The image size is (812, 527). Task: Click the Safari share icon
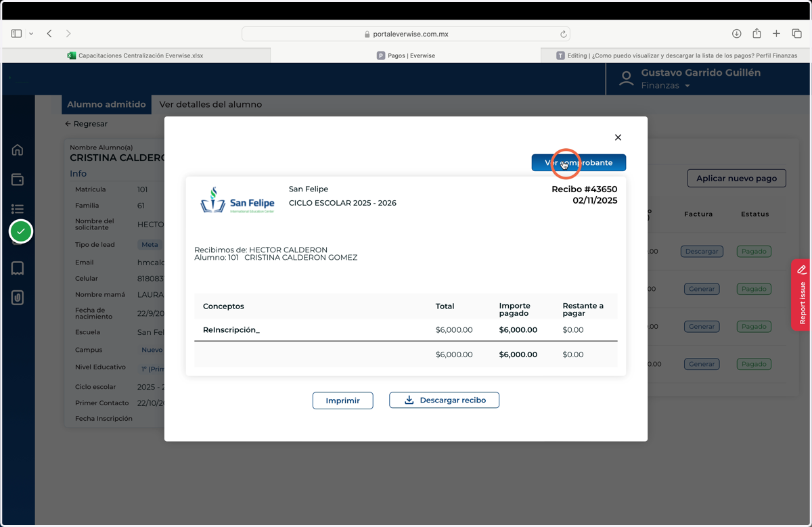click(757, 34)
